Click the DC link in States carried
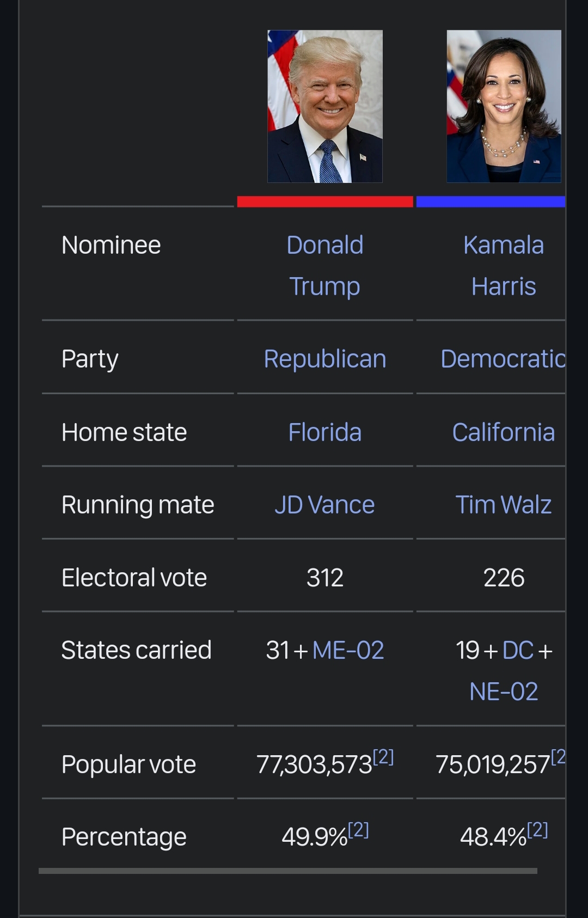This screenshot has height=918, width=588. click(518, 650)
